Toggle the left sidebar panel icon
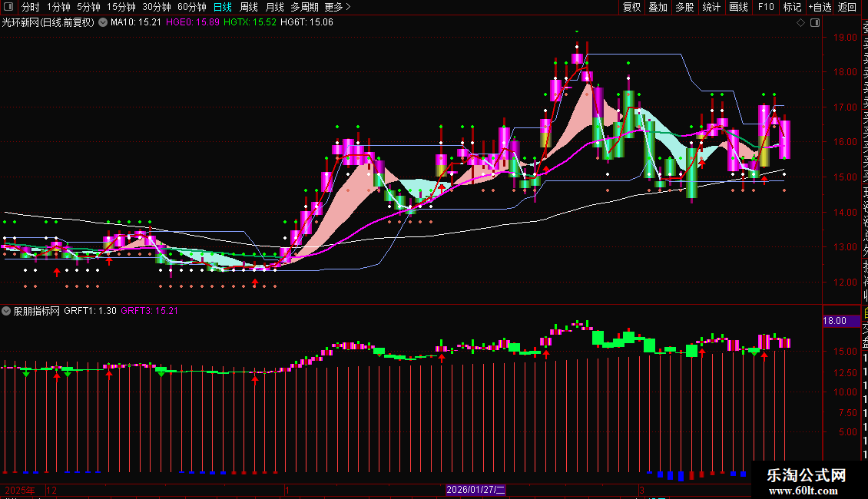868x499 pixels. click(8, 7)
